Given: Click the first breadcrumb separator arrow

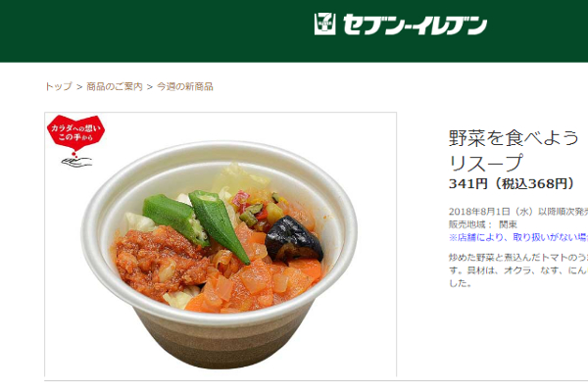Looking at the screenshot, I should [79, 87].
